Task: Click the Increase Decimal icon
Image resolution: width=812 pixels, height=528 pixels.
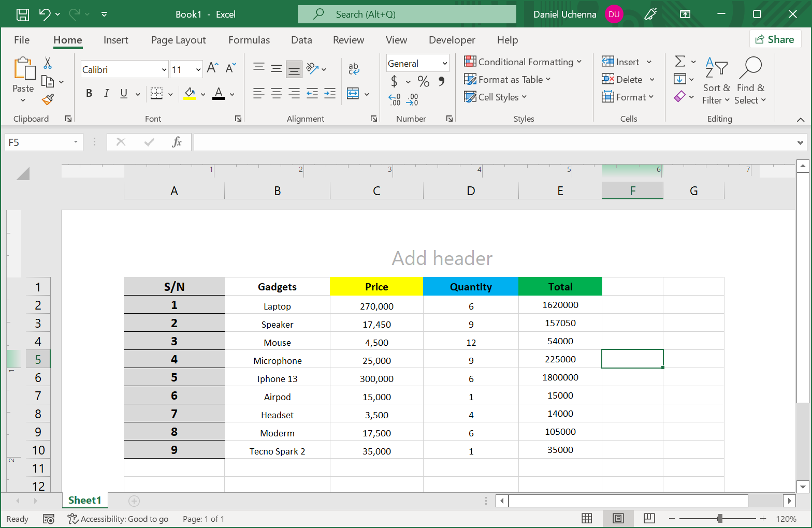Action: pyautogui.click(x=394, y=99)
